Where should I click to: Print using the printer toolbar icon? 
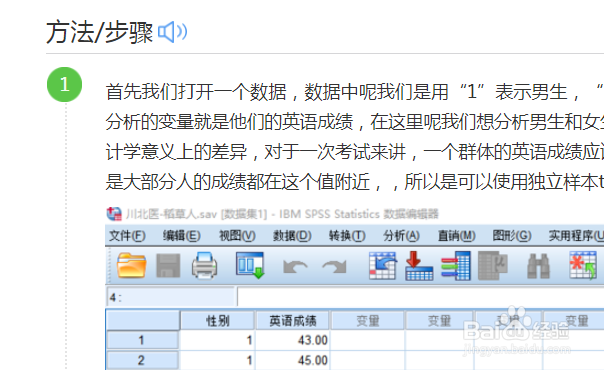pos(204,265)
